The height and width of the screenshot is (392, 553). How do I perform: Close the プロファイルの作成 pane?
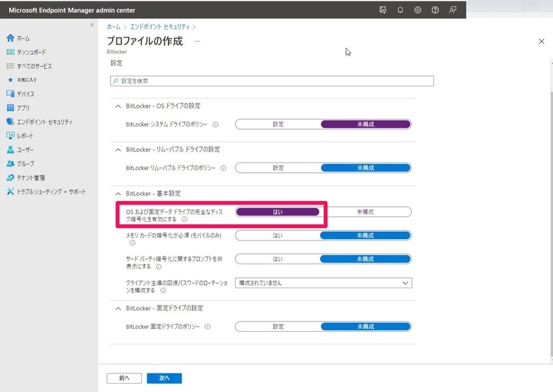541,41
